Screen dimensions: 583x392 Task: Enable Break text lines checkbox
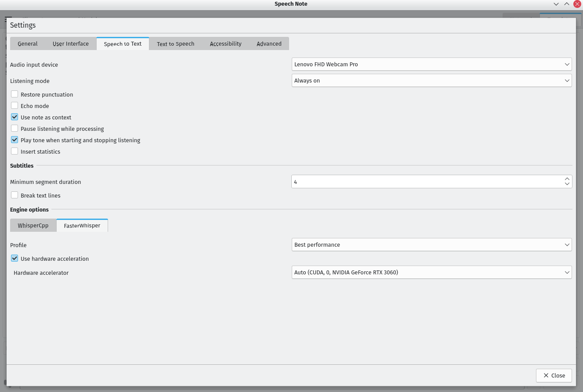pos(14,195)
